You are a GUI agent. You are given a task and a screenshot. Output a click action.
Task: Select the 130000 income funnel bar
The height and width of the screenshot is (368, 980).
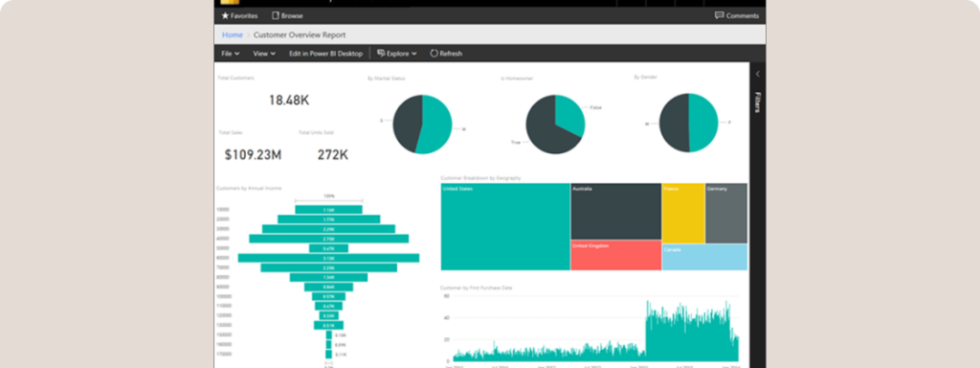click(x=329, y=326)
